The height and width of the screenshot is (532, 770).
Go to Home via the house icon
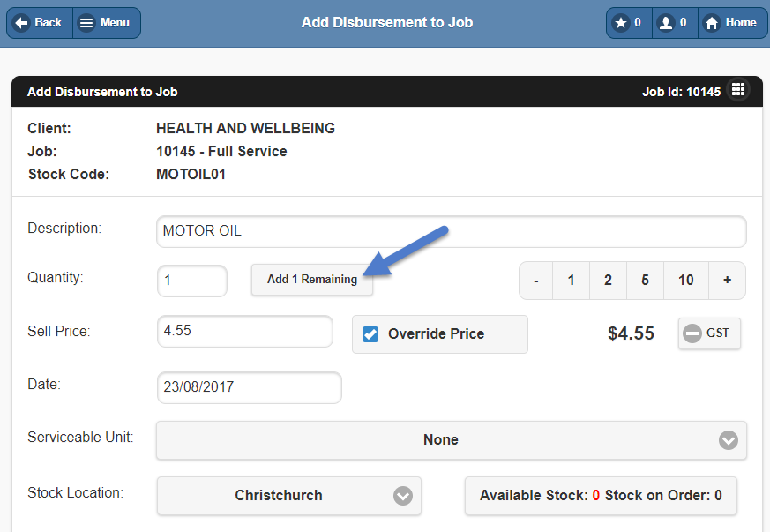[x=732, y=23]
